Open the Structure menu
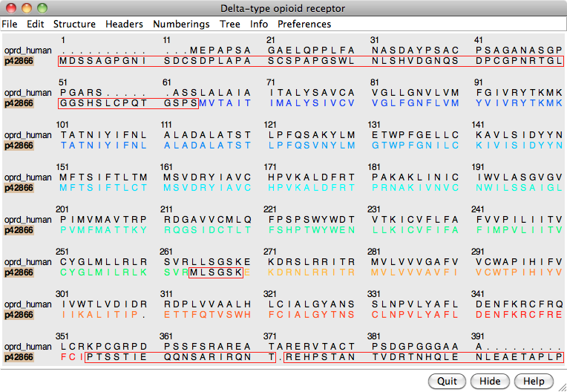Viewport: 567px width, 392px height. point(74,24)
